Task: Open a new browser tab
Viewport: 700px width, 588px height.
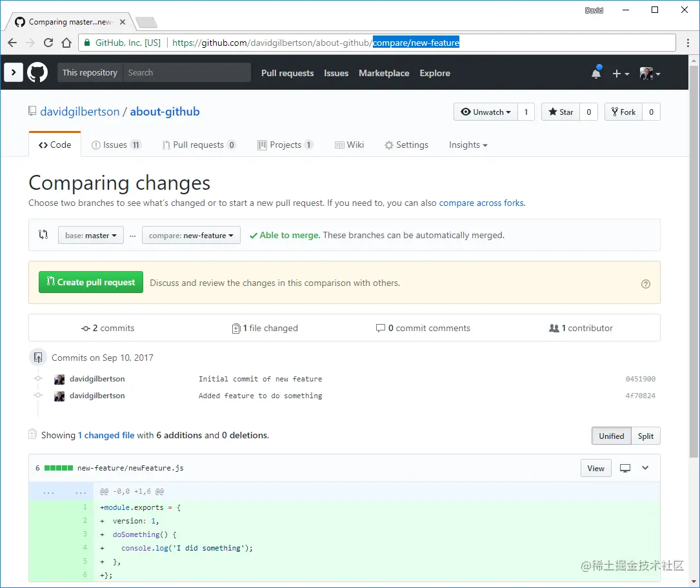Action: [x=146, y=22]
